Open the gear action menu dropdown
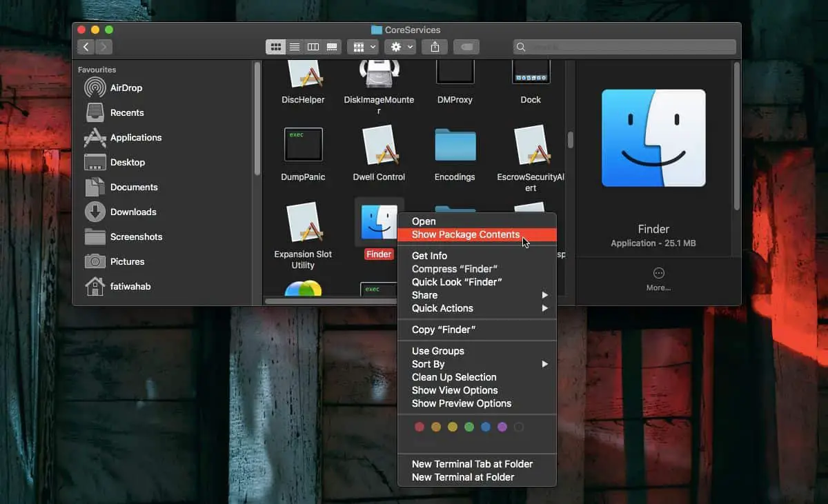828x504 pixels. (x=402, y=47)
